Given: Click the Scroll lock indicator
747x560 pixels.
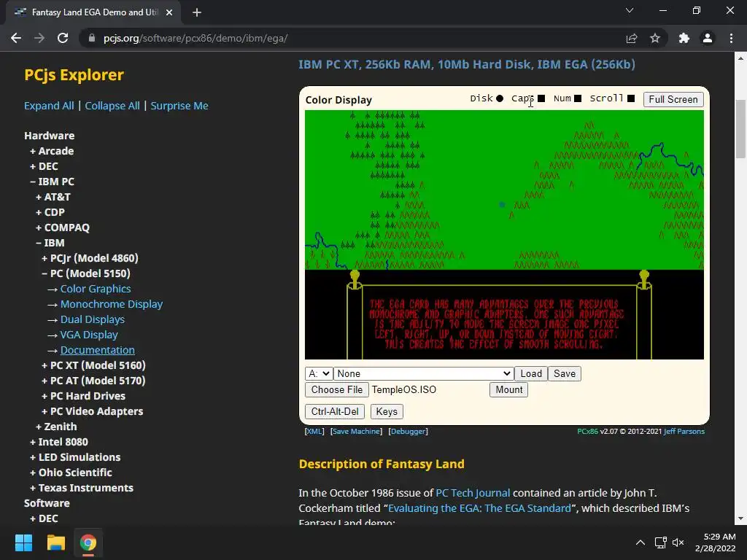Looking at the screenshot, I should point(631,98).
